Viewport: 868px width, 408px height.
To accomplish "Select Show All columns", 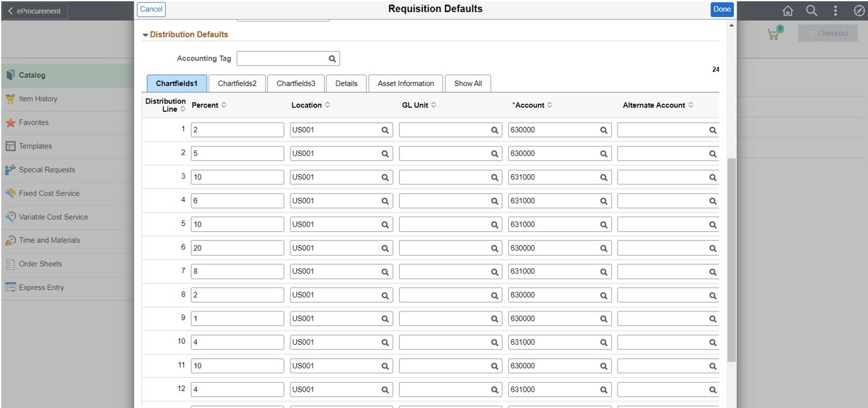I will tap(468, 83).
